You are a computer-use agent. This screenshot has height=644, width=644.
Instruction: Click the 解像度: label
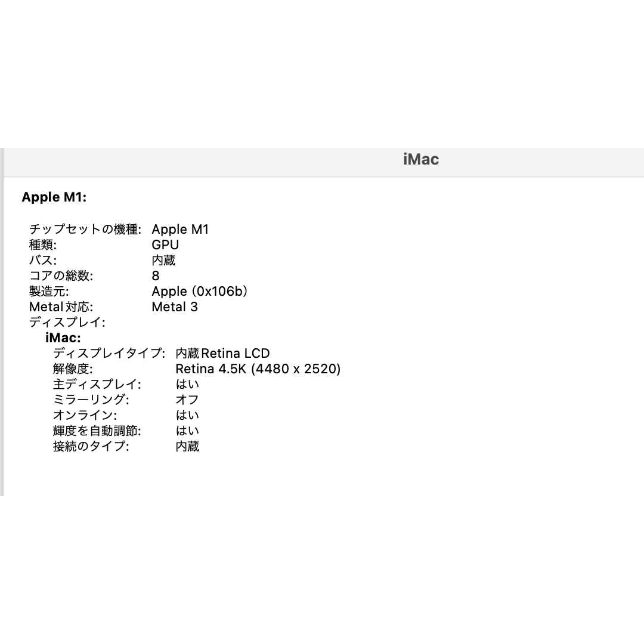[x=73, y=369]
